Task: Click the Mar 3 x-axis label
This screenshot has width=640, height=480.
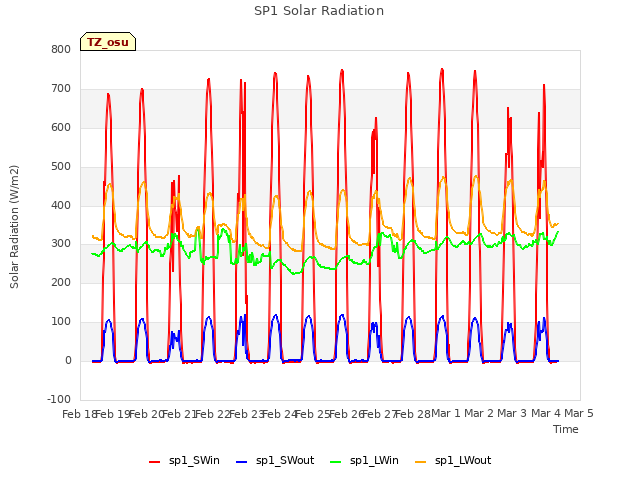Action: click(x=512, y=413)
